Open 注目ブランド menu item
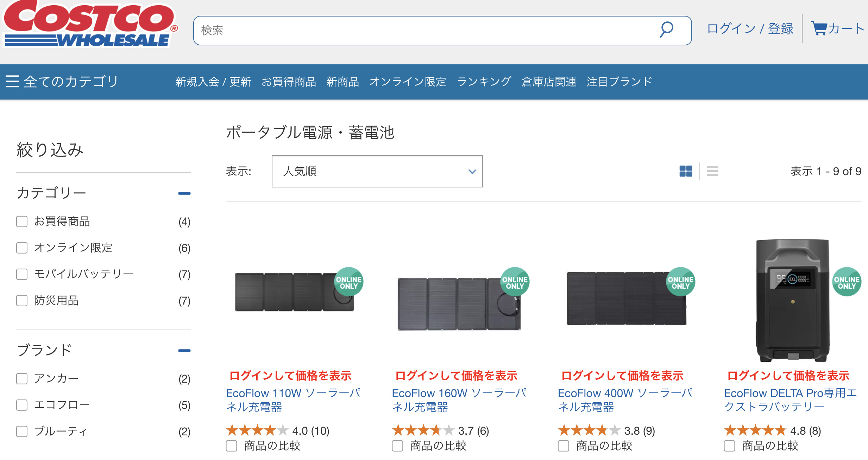This screenshot has height=460, width=868. click(x=619, y=82)
